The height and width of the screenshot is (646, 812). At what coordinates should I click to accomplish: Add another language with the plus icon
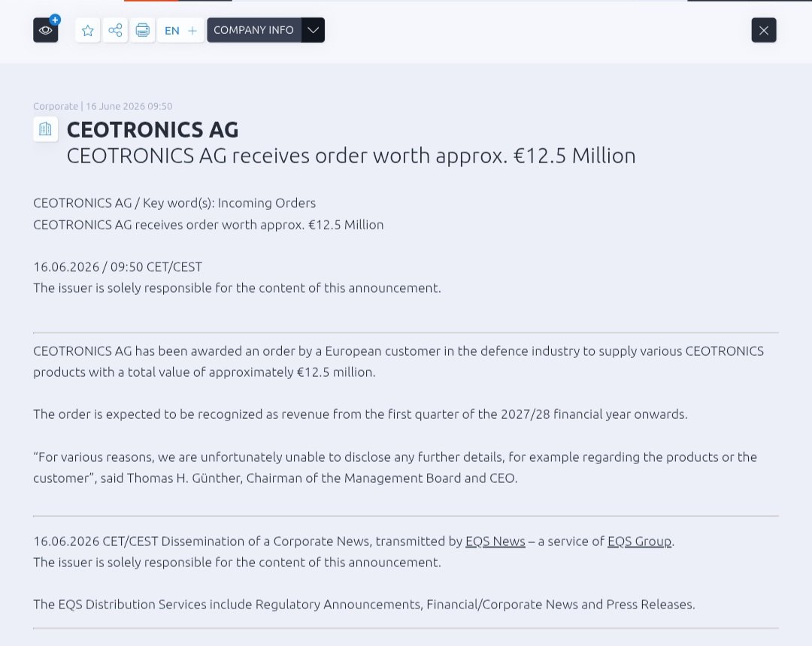pyautogui.click(x=192, y=31)
